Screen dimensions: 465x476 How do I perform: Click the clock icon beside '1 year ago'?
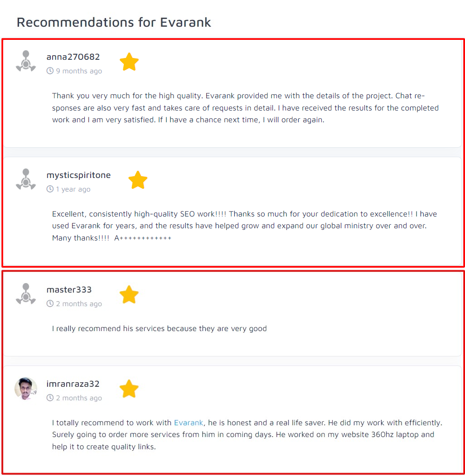tap(50, 189)
